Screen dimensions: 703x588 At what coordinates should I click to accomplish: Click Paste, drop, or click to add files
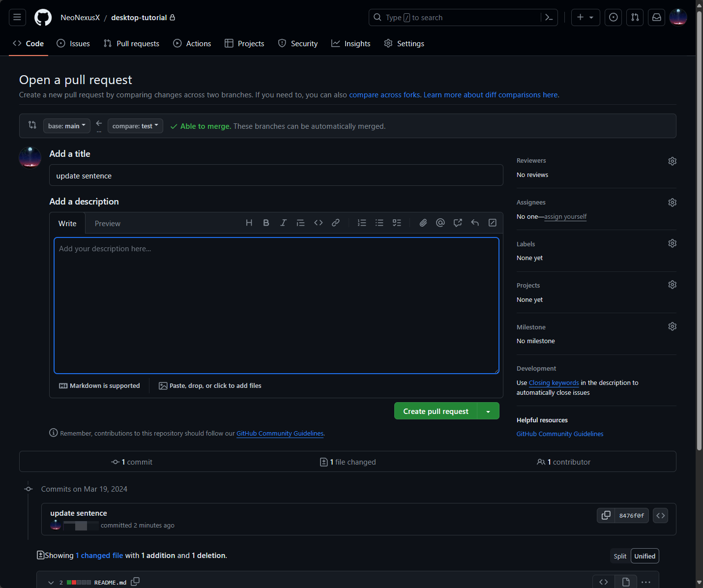[210, 386]
